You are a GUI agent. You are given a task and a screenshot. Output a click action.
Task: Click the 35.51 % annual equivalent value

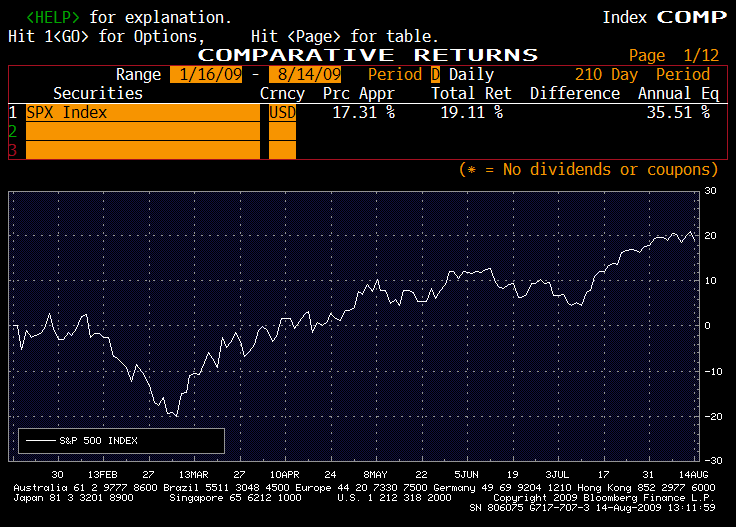pyautogui.click(x=678, y=113)
